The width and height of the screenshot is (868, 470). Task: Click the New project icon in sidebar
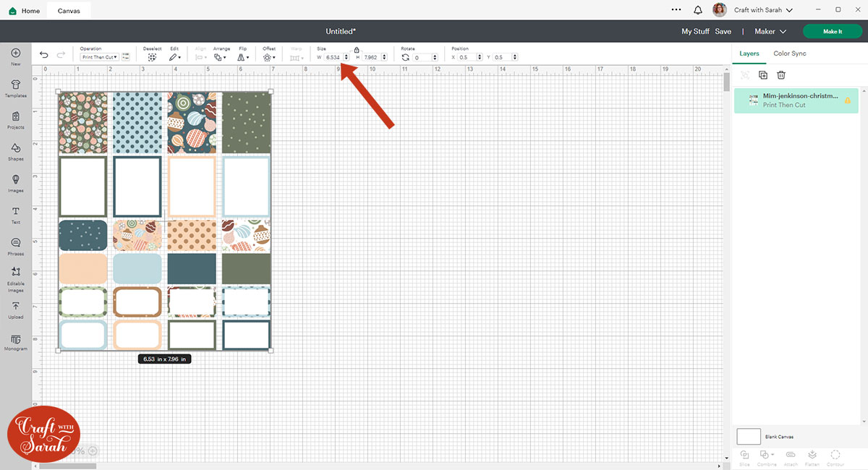[15, 54]
